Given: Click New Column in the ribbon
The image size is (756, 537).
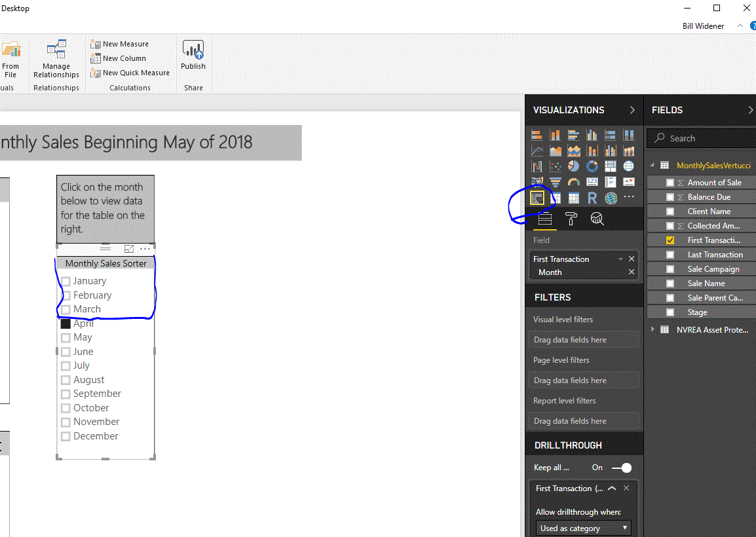Looking at the screenshot, I should 118,58.
